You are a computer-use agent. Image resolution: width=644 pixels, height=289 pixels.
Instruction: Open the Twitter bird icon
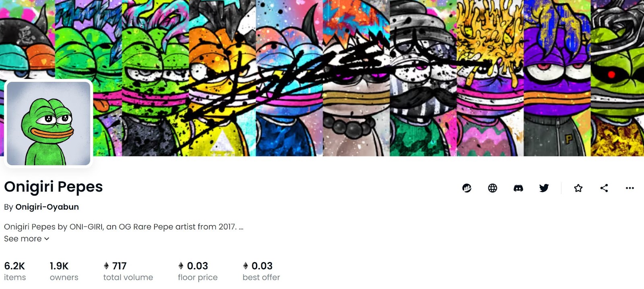pos(544,188)
